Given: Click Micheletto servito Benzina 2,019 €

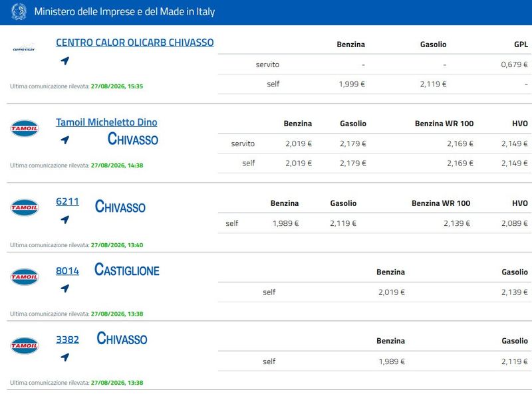Looking at the screenshot, I should (x=299, y=144).
